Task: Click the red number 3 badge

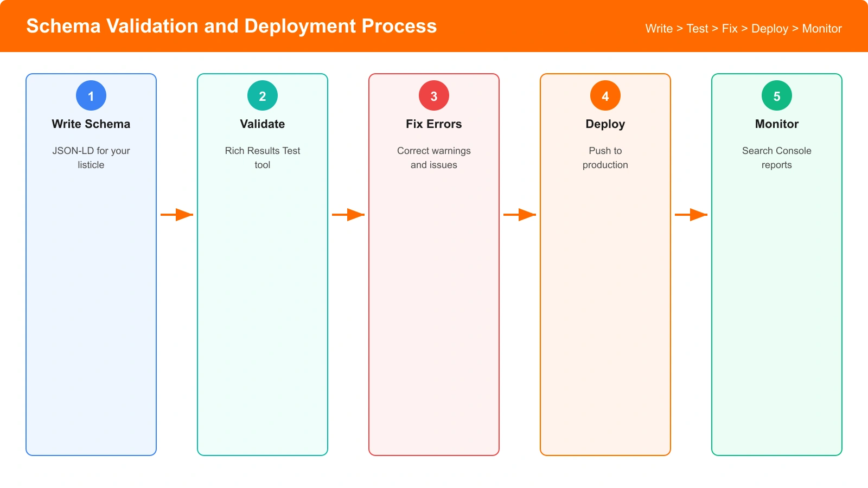Action: point(433,95)
